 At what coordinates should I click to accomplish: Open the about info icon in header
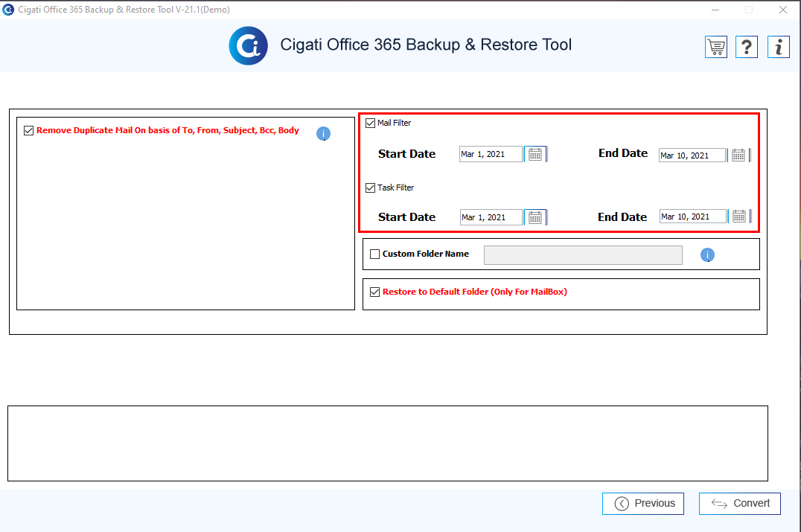click(x=779, y=47)
